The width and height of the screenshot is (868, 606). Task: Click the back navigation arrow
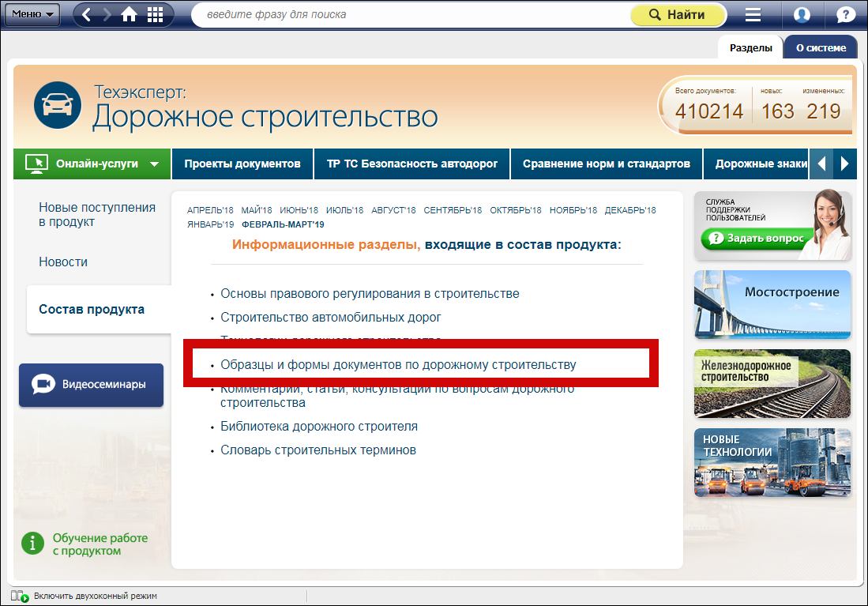87,15
